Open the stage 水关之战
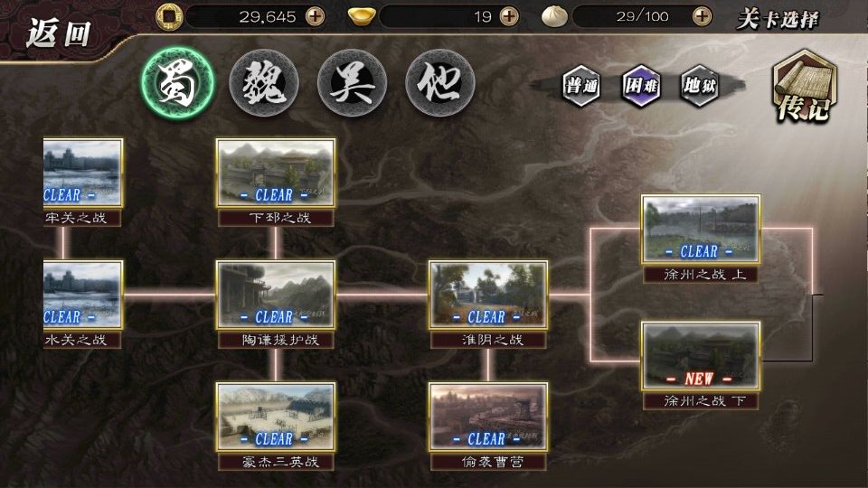 point(83,305)
